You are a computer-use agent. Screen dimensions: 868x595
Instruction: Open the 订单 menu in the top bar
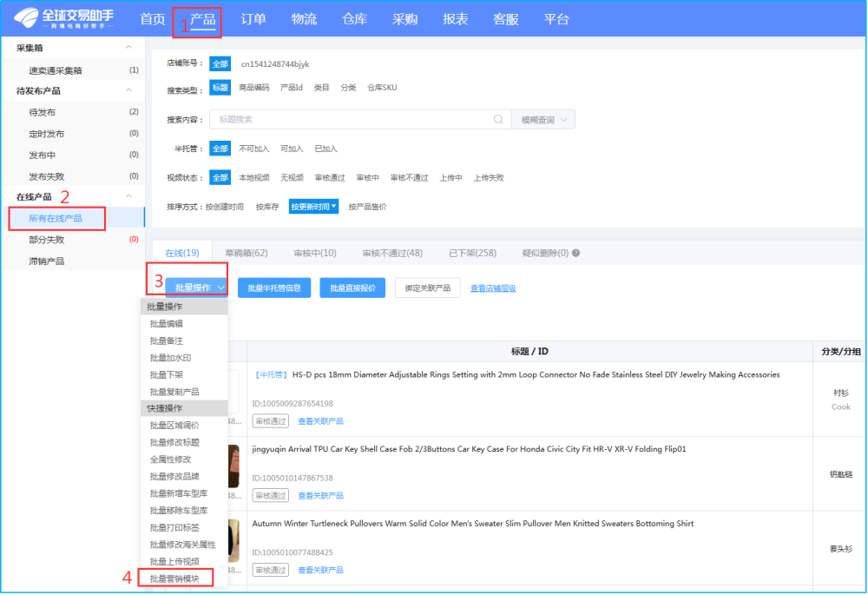(253, 19)
